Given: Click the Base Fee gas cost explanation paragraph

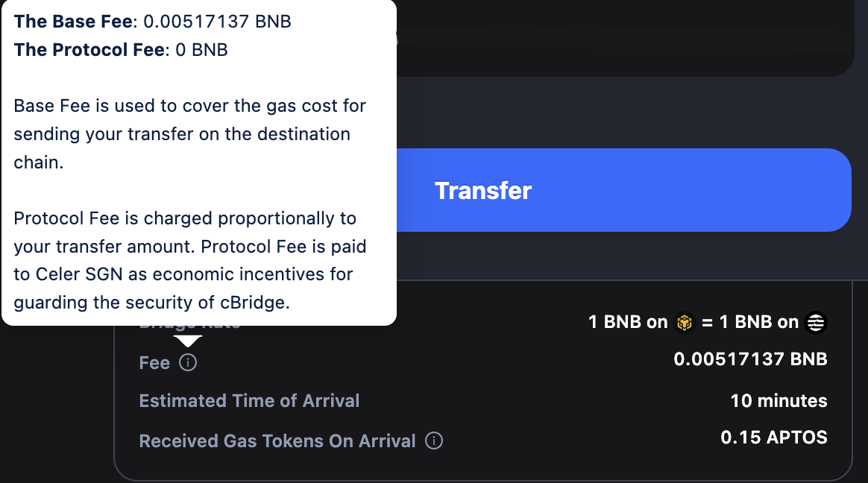Looking at the screenshot, I should pos(189,134).
